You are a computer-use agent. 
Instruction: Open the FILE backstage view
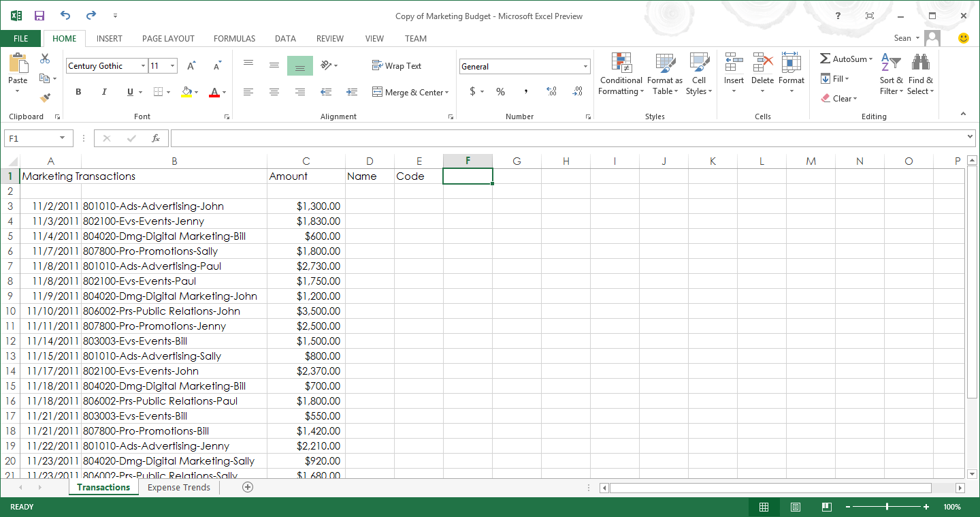tap(20, 38)
